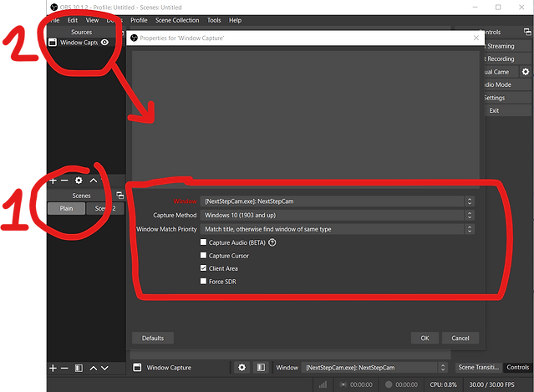Add a new source with plus icon
The image size is (534, 392).
pyautogui.click(x=53, y=181)
